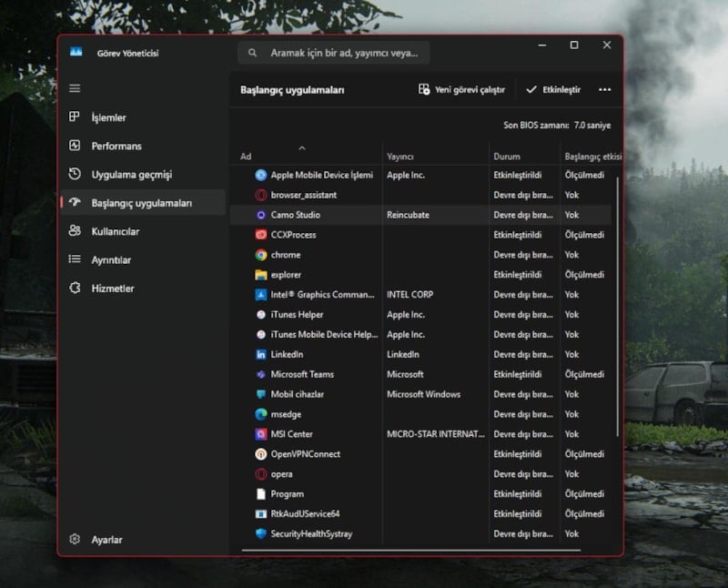Sort by the Yayıncı column header
Screen dimensions: 728x588
coord(400,157)
